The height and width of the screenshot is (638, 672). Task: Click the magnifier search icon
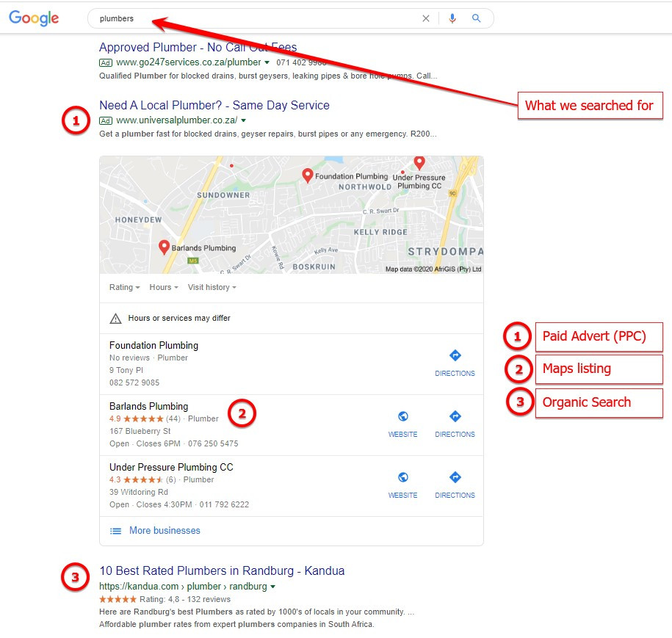[x=476, y=18]
